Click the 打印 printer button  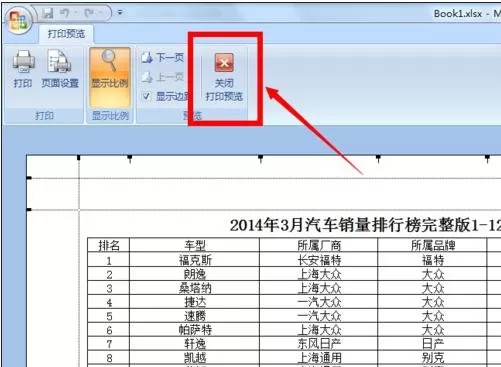(x=23, y=69)
